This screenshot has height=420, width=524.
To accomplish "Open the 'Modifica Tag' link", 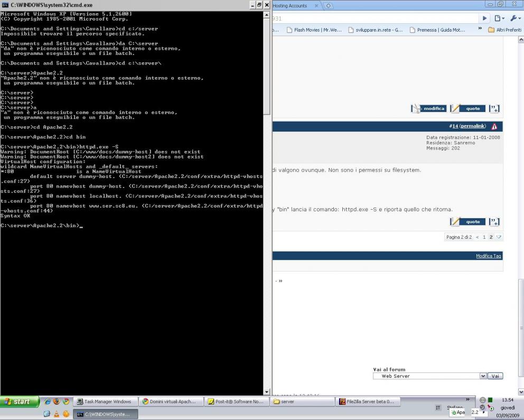I will coord(488,256).
